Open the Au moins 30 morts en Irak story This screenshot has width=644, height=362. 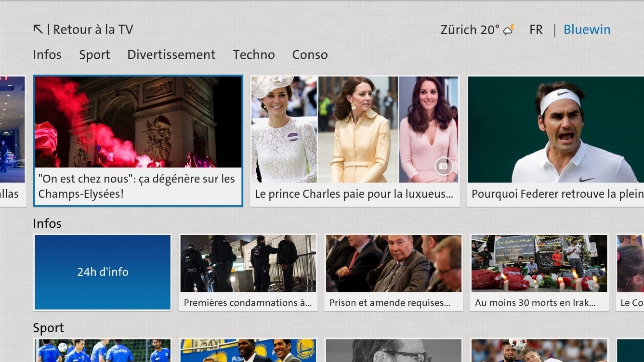coord(539,272)
